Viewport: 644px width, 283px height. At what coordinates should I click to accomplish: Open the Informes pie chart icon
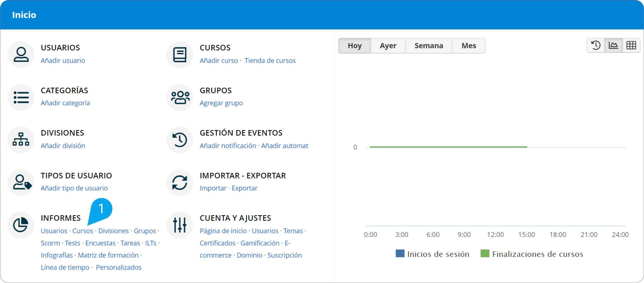click(x=21, y=225)
